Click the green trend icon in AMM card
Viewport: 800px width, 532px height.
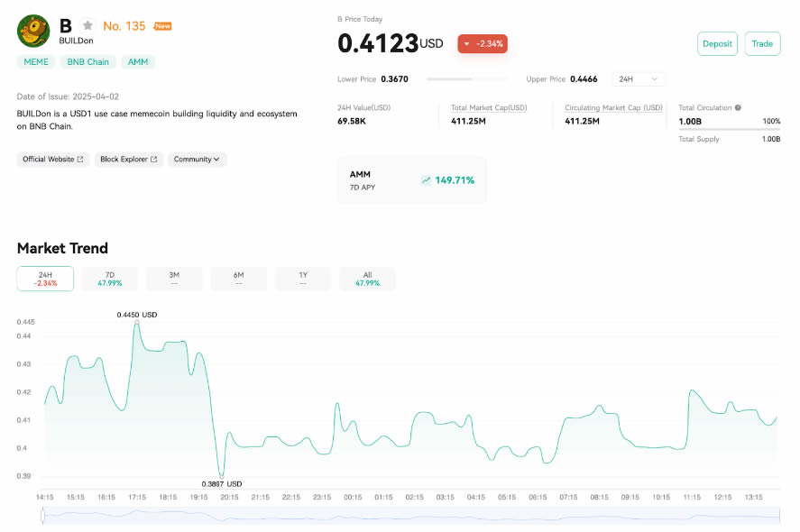coord(425,179)
